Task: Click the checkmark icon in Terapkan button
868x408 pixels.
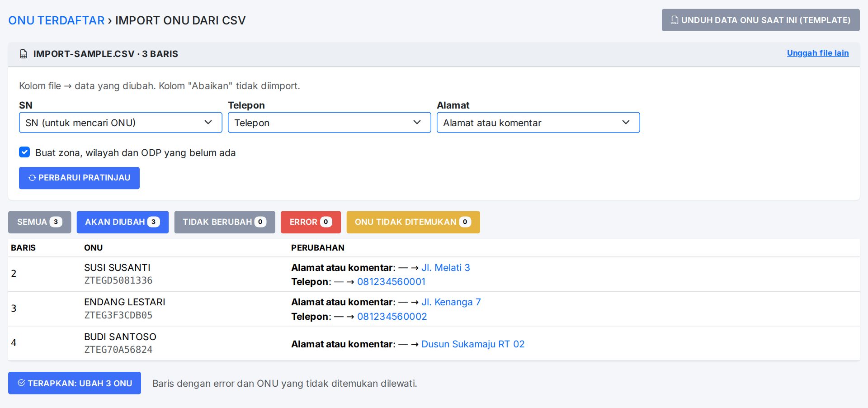Action: 21,383
